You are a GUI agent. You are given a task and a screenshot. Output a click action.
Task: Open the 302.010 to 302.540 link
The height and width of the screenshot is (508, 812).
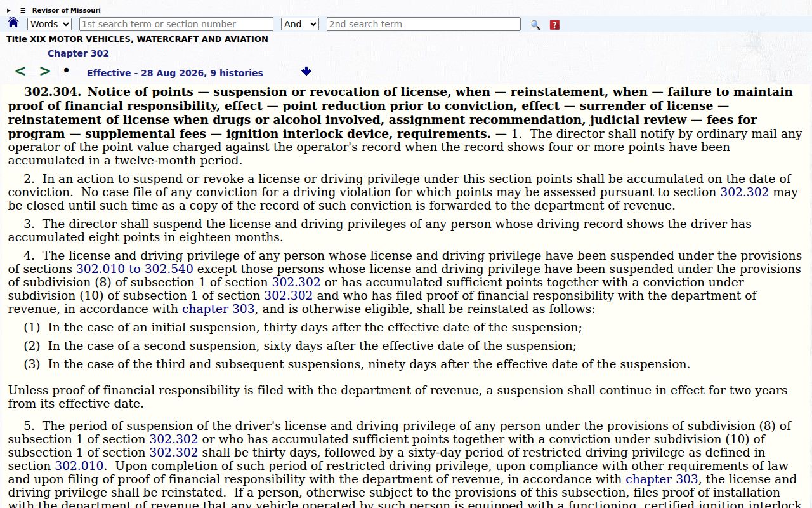click(x=134, y=269)
